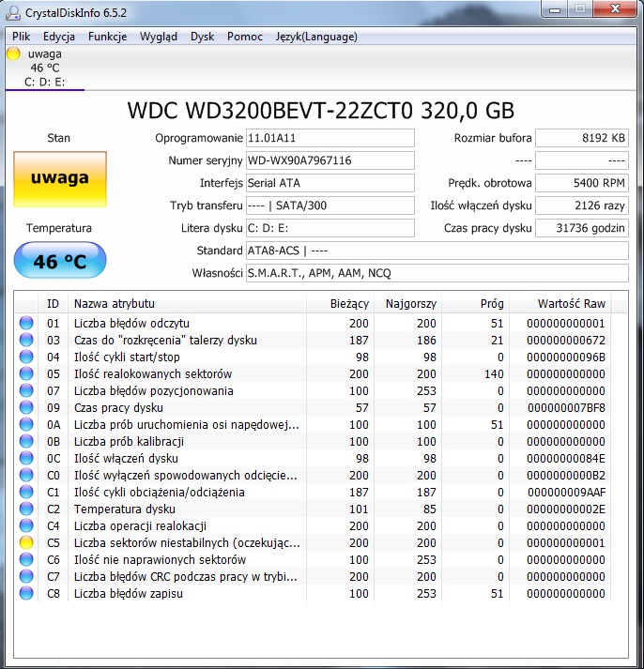Click blue status orb for 01 Liczba błędów odczytu
The width and height of the screenshot is (644, 669).
point(26,323)
